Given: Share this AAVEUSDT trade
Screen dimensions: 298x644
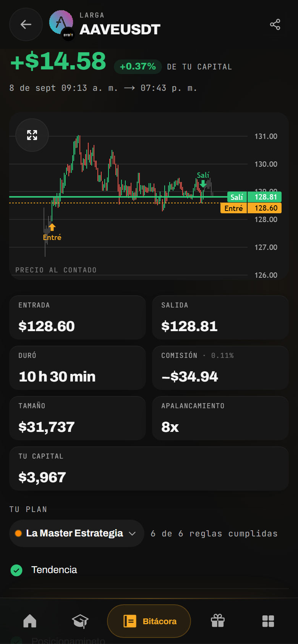Looking at the screenshot, I should [x=275, y=24].
